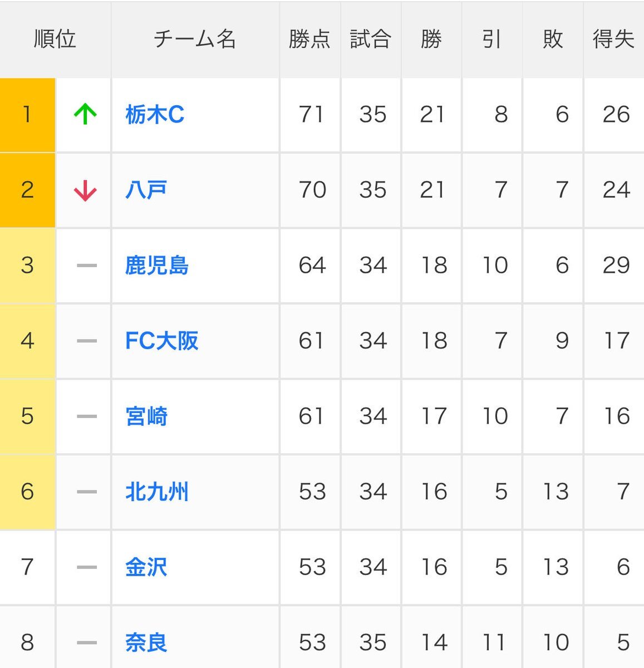Click the 試合 column header
Image resolution: width=644 pixels, height=668 pixels.
[371, 40]
